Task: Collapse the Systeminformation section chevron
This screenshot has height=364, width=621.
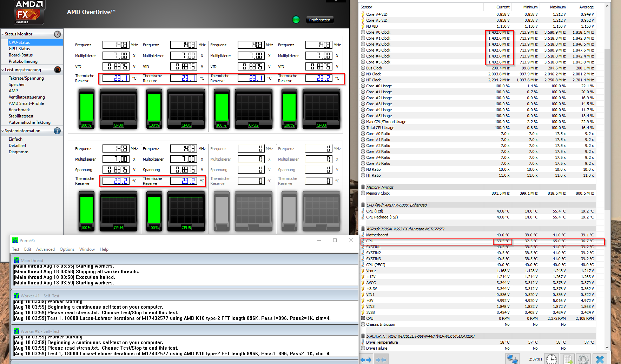Action: (2, 131)
